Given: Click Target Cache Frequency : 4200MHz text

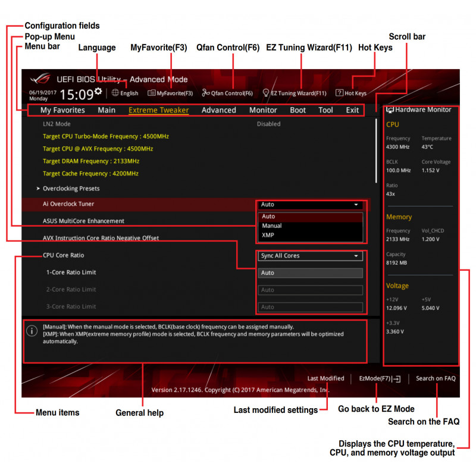Looking at the screenshot, I should coord(90,174).
